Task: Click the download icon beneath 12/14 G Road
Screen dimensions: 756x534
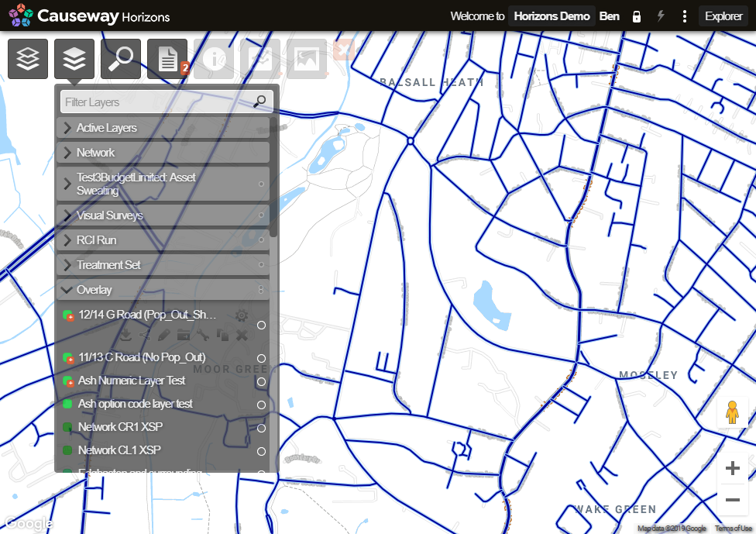Action: (126, 335)
